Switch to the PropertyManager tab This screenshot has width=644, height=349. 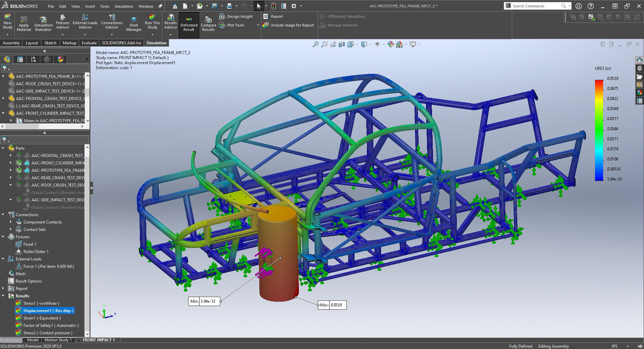click(x=20, y=59)
